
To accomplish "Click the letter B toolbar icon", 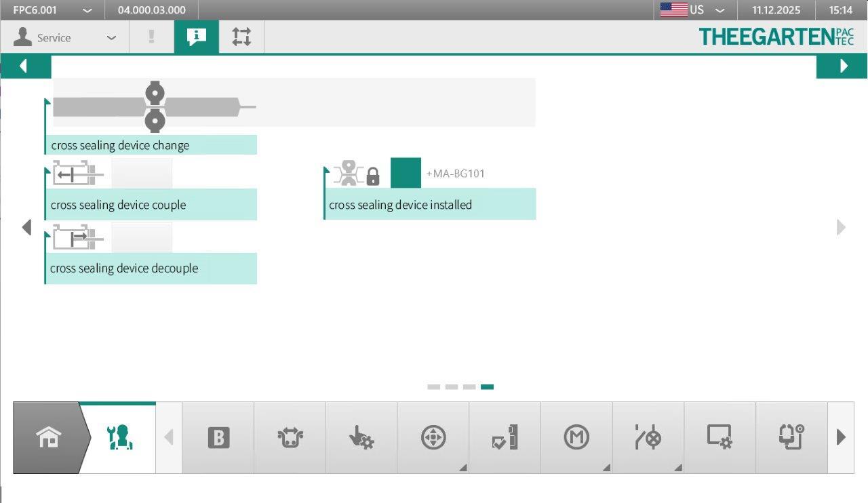I will [x=218, y=438].
